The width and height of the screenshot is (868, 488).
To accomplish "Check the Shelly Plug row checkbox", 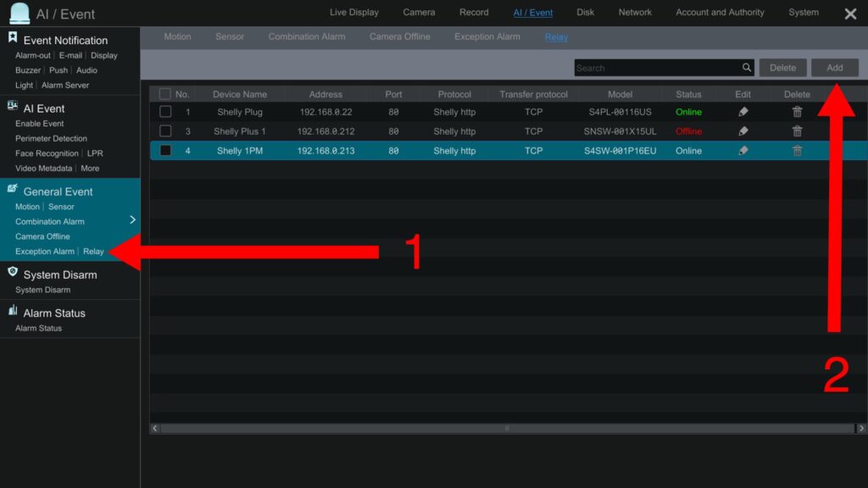I will coord(165,112).
